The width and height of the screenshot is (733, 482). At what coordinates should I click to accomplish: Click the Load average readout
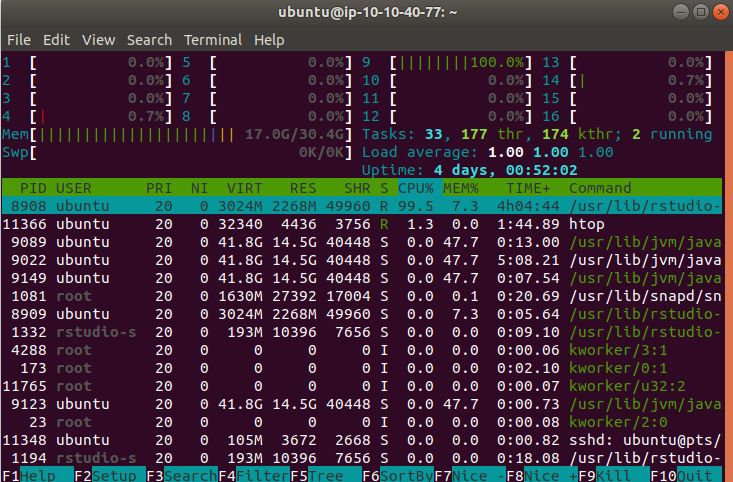[x=488, y=152]
